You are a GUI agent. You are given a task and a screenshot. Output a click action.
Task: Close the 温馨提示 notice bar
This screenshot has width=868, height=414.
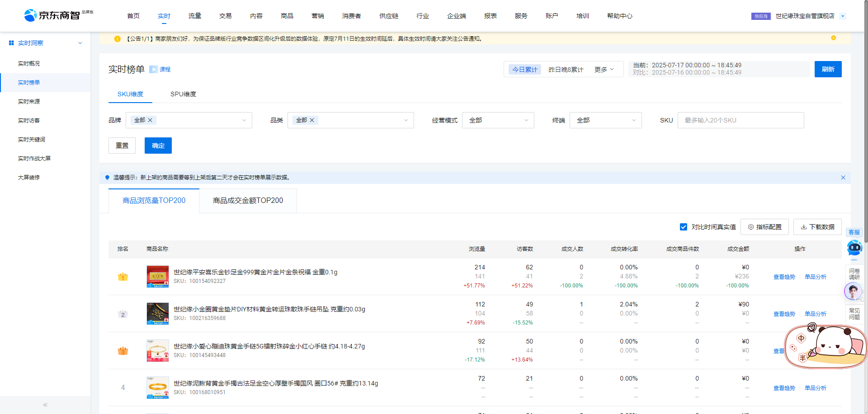tap(843, 178)
